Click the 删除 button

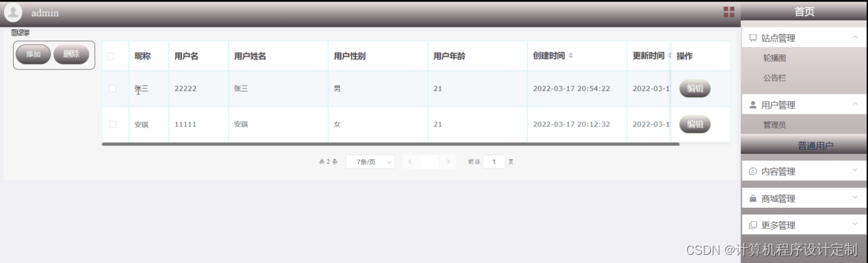pyautogui.click(x=71, y=55)
